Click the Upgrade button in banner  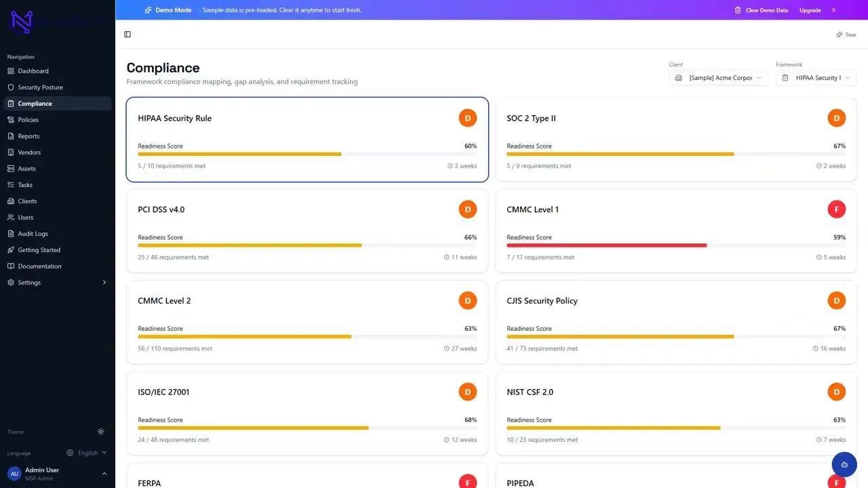(x=810, y=10)
